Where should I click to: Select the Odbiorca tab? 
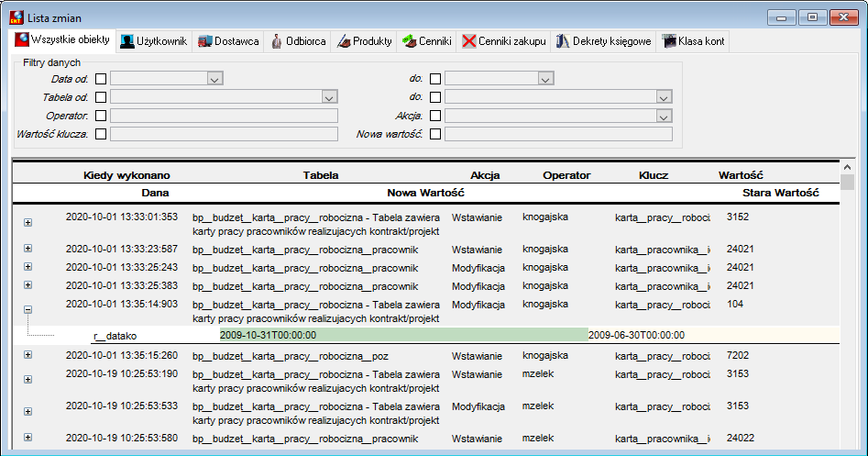coord(298,41)
